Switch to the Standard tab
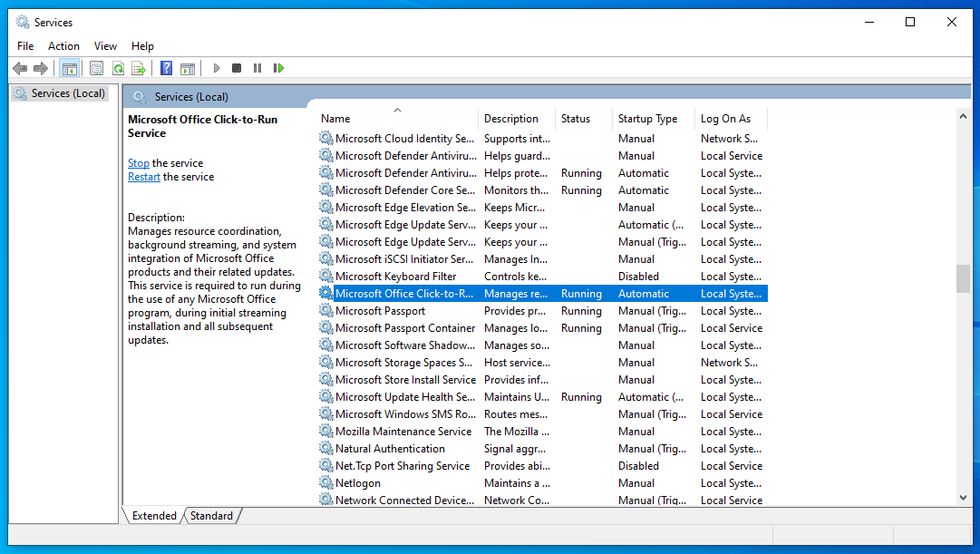Viewport: 980px width, 554px height. coord(211,516)
